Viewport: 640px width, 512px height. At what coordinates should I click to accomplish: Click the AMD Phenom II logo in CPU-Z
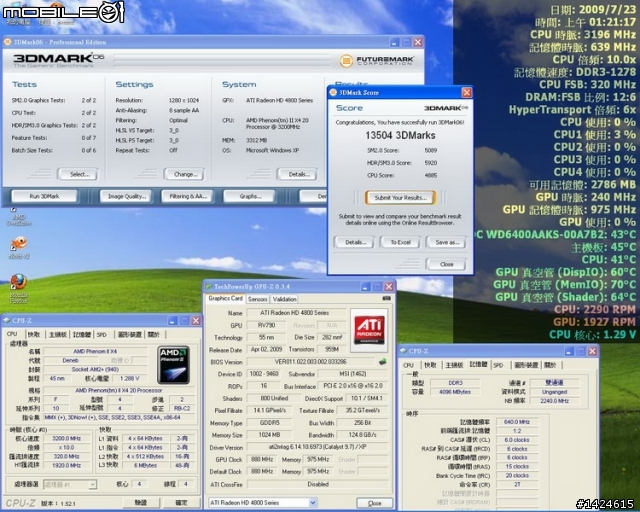pos(173,365)
